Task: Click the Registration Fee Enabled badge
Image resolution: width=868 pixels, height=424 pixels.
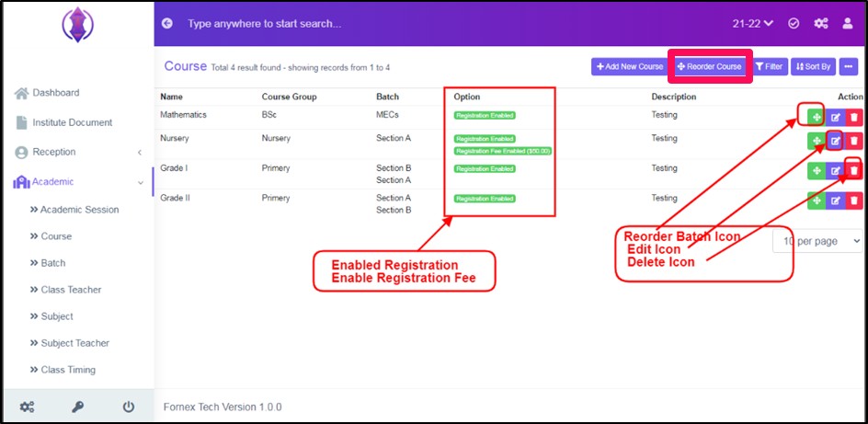Action: [x=503, y=151]
